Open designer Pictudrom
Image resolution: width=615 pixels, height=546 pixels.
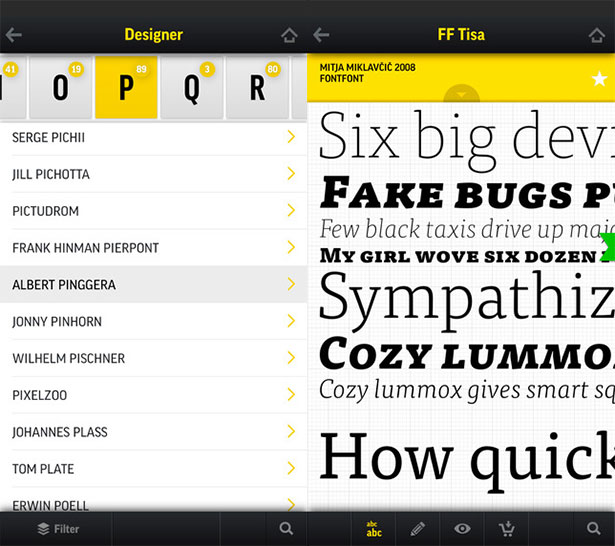pos(153,211)
